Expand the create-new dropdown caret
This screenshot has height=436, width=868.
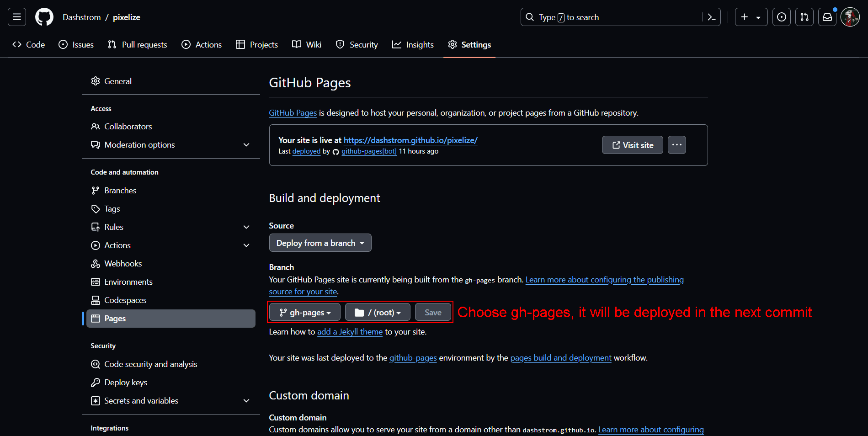pyautogui.click(x=758, y=17)
